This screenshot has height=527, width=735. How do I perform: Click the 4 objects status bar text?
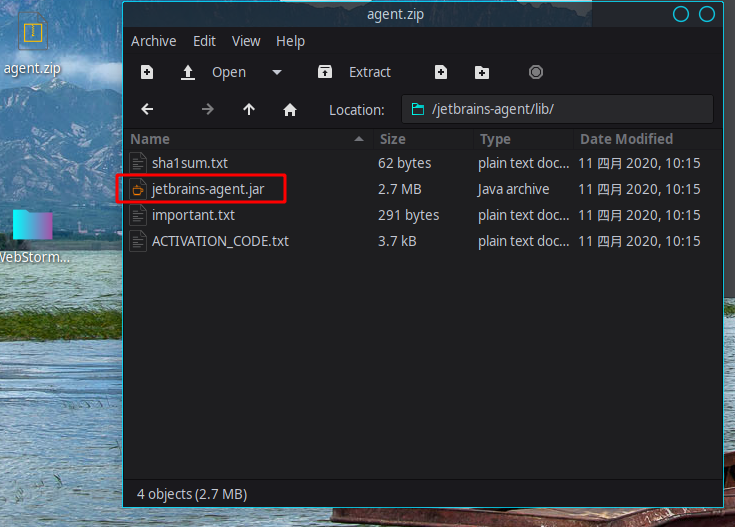click(x=192, y=494)
